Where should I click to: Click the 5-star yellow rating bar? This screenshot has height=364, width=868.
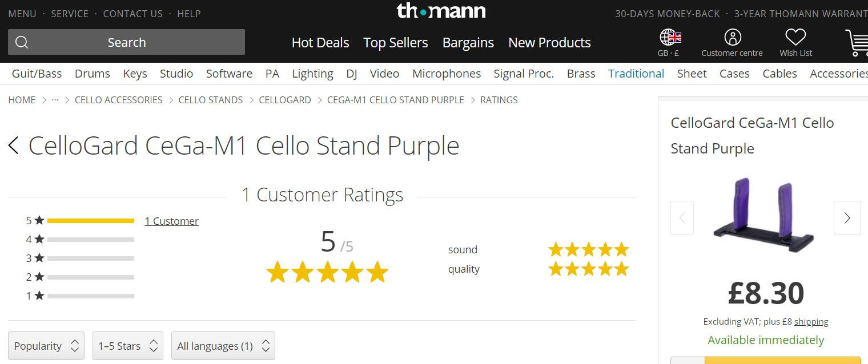(x=91, y=221)
